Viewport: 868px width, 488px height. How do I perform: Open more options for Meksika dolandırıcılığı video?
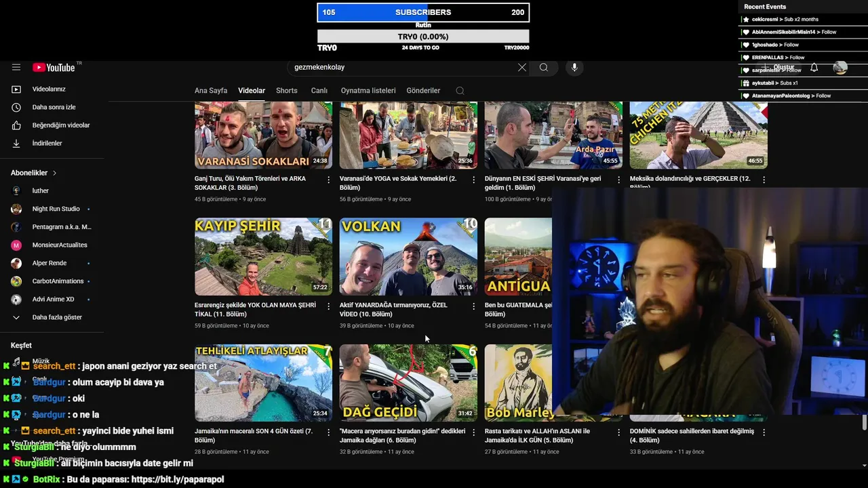(764, 180)
